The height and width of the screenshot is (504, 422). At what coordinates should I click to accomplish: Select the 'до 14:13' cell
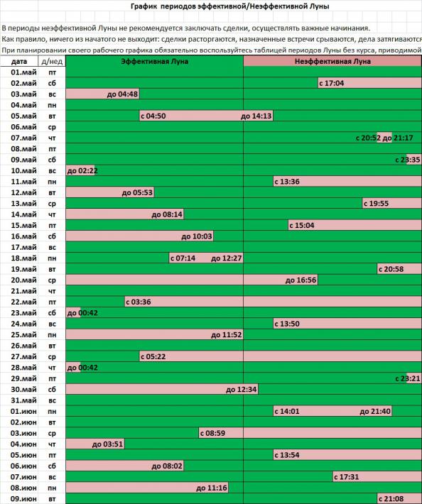(x=259, y=116)
